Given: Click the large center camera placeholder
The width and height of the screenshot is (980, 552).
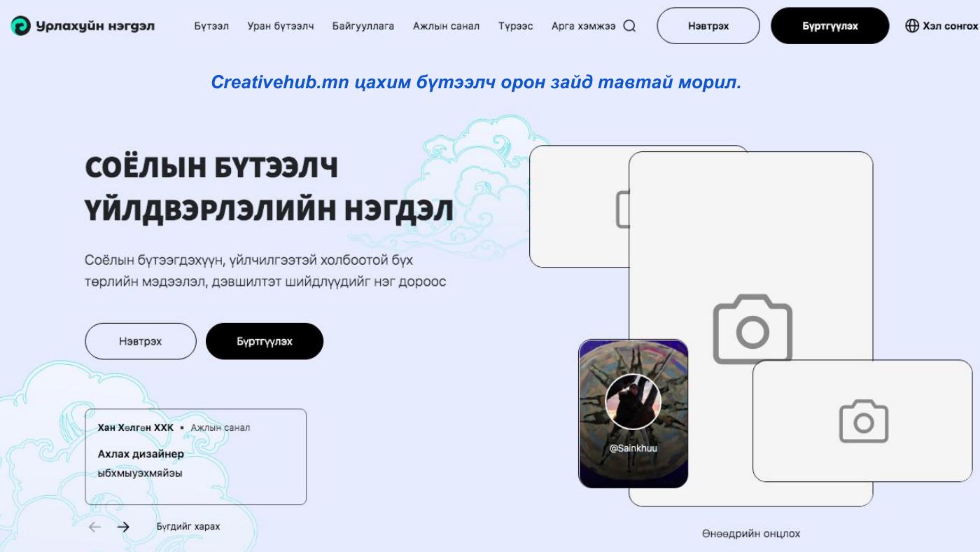Looking at the screenshot, I should pyautogui.click(x=752, y=329).
